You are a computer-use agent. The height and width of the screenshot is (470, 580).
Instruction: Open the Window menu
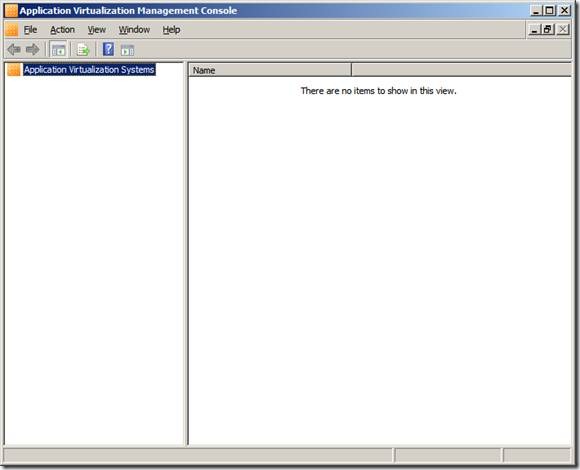tap(134, 30)
